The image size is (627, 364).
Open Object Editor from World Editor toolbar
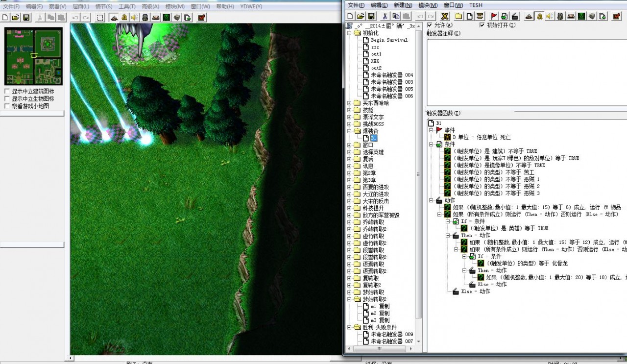145,17
